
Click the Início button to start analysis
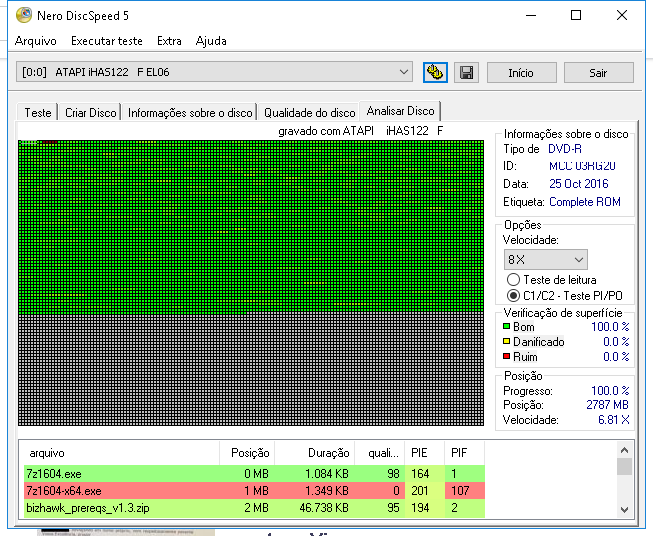(521, 73)
